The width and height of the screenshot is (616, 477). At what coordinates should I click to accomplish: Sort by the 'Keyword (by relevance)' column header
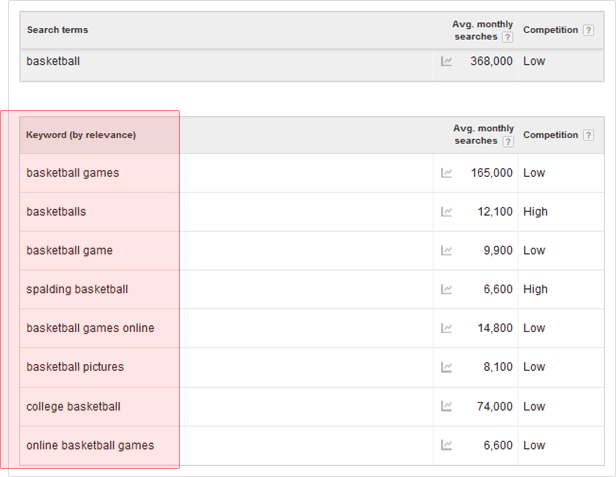(x=81, y=135)
